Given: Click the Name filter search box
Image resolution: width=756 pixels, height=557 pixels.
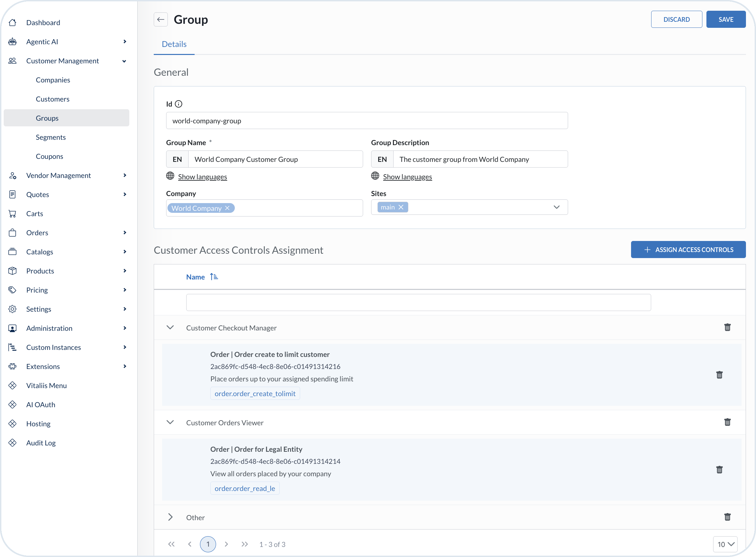Looking at the screenshot, I should pyautogui.click(x=418, y=302).
